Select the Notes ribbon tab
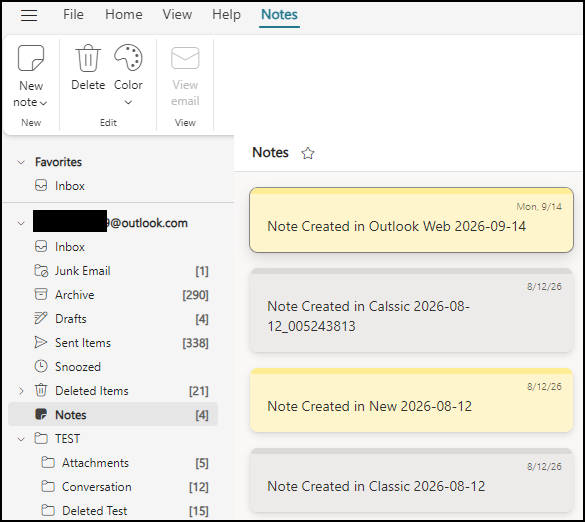 [279, 15]
